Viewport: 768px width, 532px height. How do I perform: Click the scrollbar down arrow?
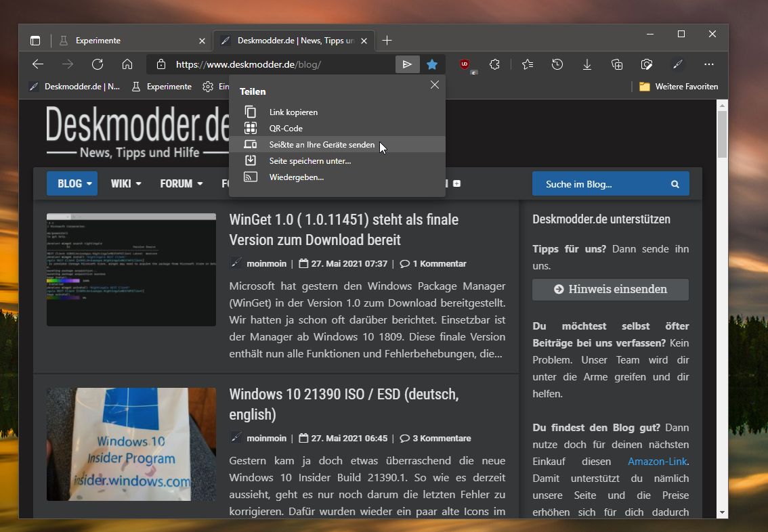click(722, 513)
